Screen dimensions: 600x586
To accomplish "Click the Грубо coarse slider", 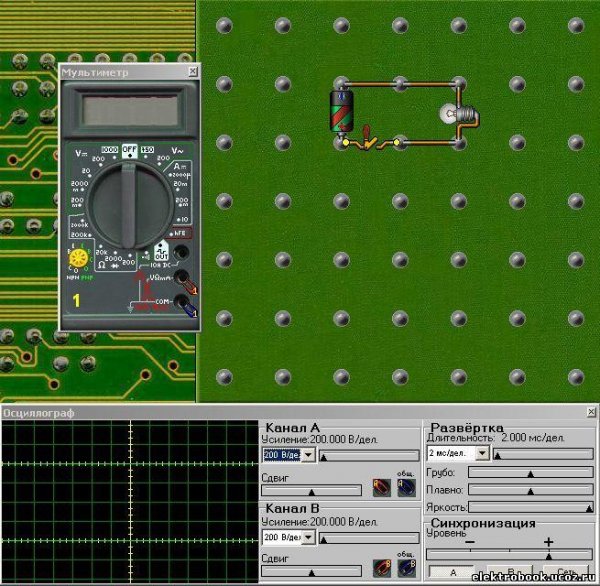I will click(531, 473).
